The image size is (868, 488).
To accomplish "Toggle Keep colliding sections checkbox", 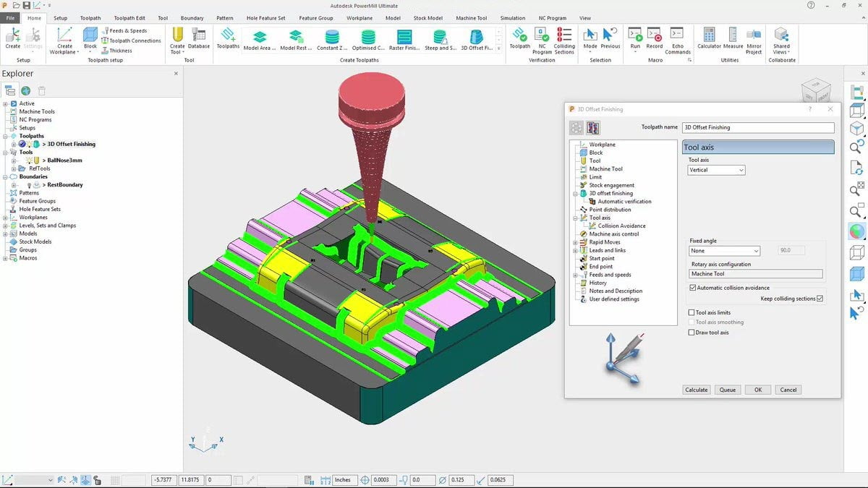I will tap(820, 299).
